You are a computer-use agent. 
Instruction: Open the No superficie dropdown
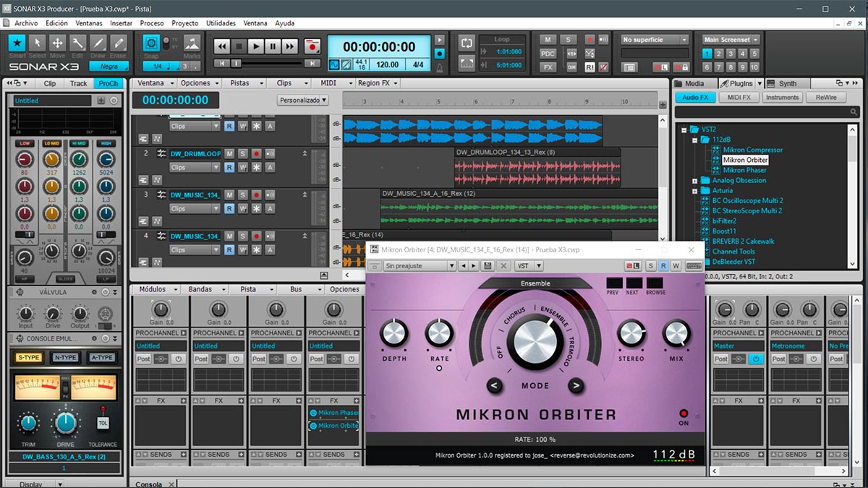(655, 40)
